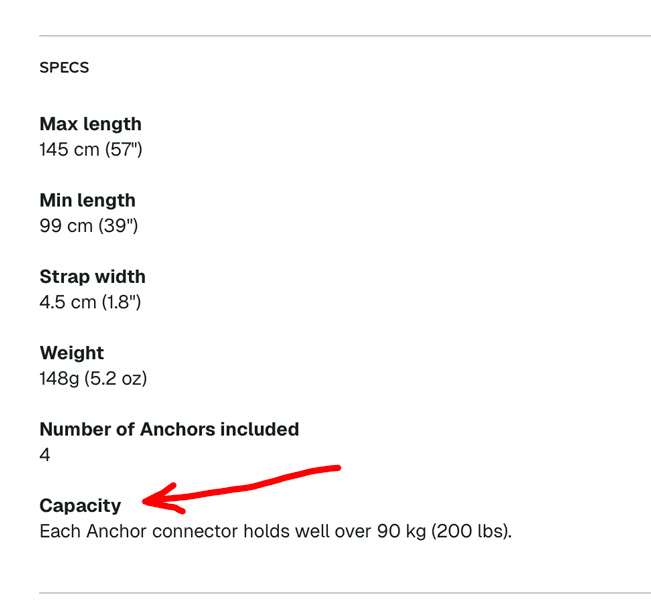
Task: Click the 145 cm (57") value
Action: point(91,150)
